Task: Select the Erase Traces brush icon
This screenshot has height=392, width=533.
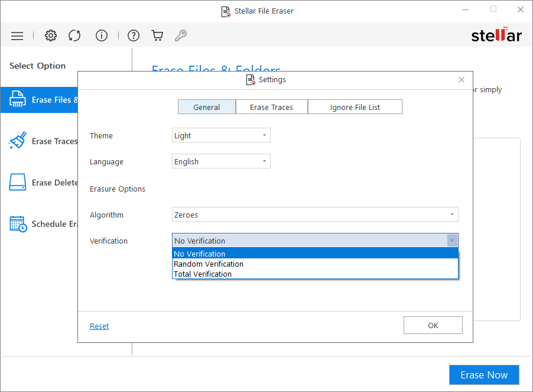Action: pyautogui.click(x=18, y=140)
